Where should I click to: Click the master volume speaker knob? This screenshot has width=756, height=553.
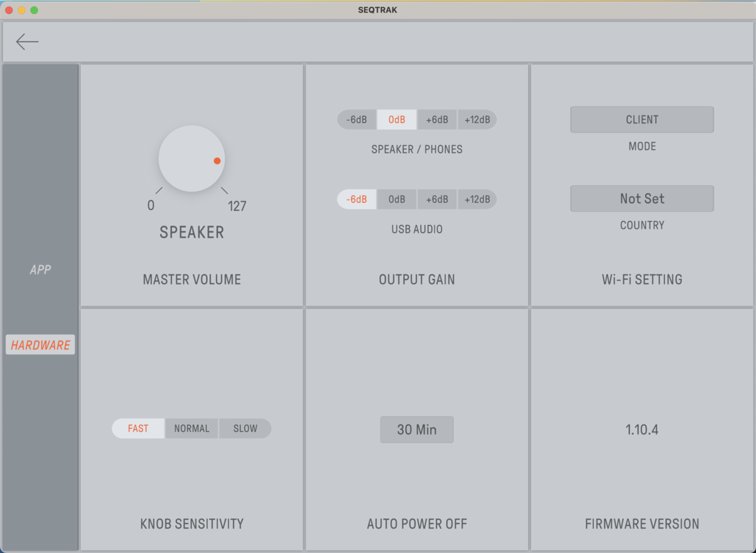pos(192,159)
